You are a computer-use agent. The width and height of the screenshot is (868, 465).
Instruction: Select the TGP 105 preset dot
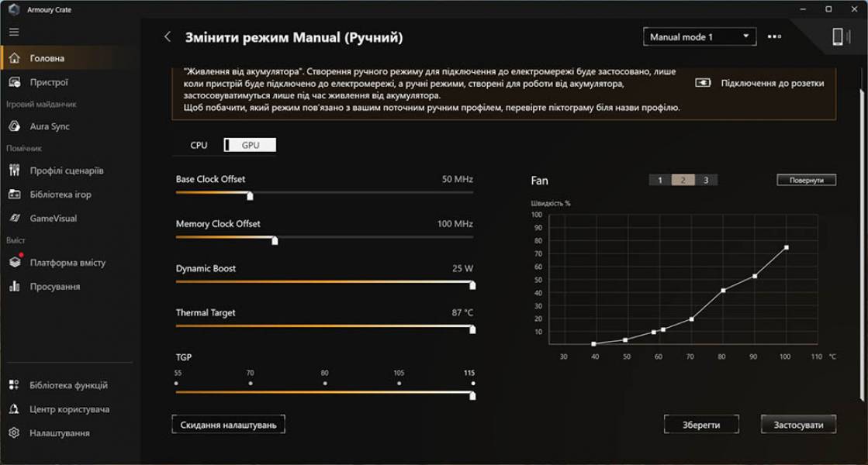(x=399, y=383)
